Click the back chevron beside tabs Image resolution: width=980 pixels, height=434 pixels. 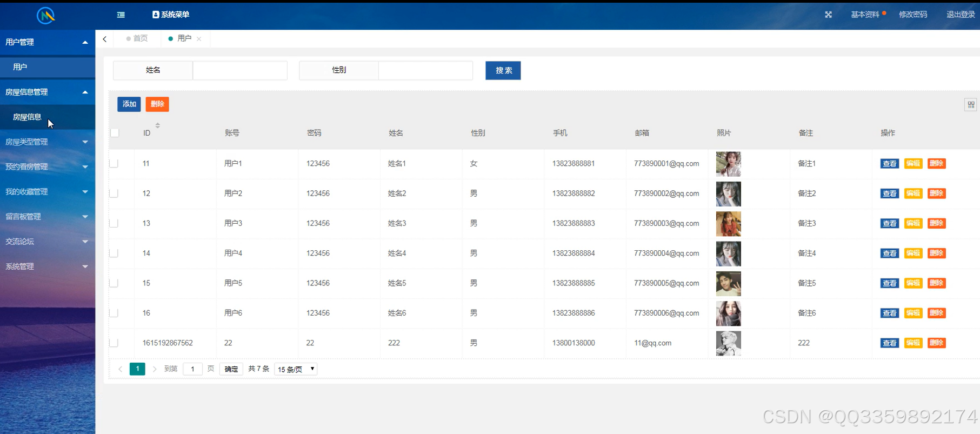pos(105,39)
